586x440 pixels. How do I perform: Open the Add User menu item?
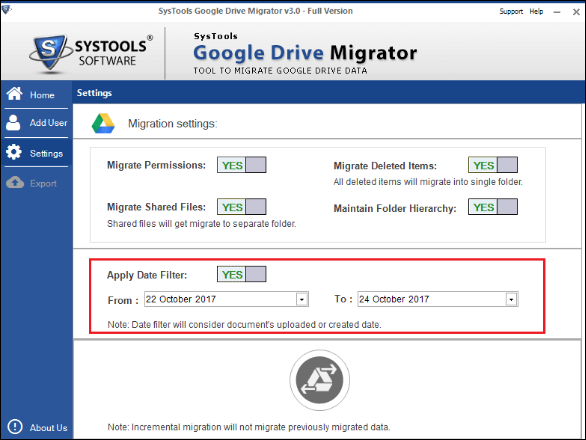click(36, 123)
